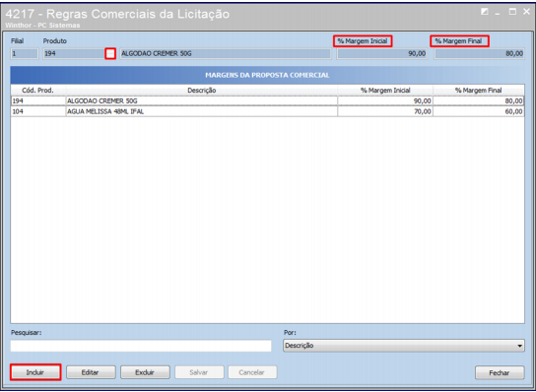
Task: Sort by Descrição column header
Action: (x=202, y=91)
